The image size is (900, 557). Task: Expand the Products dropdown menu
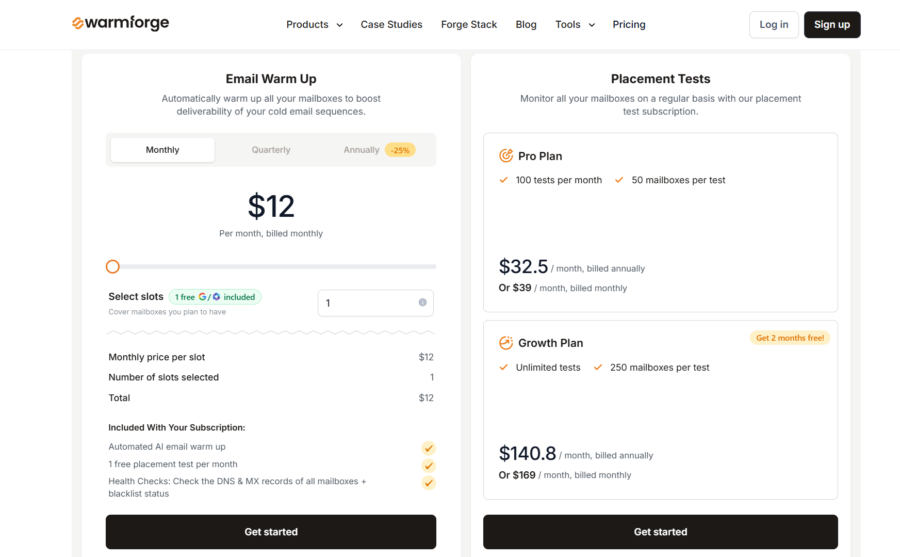(x=314, y=25)
